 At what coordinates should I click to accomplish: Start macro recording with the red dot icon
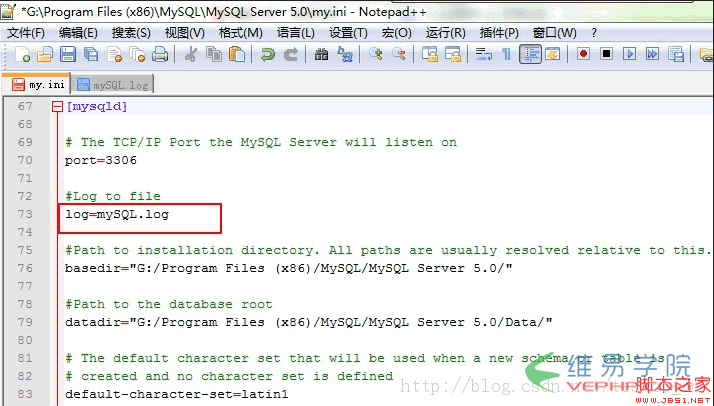tap(583, 54)
